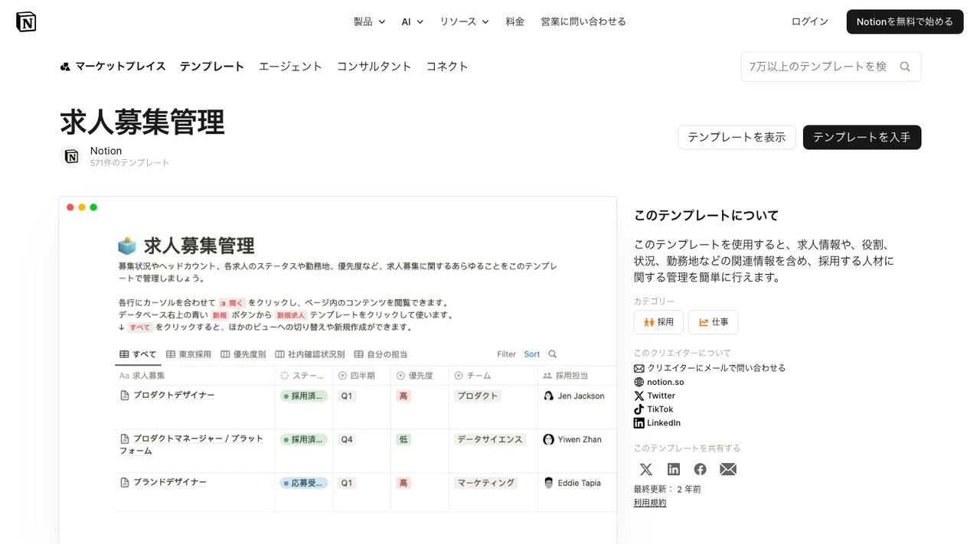Click the Notion logo in the header
The image size is (980, 544).
[x=26, y=21]
